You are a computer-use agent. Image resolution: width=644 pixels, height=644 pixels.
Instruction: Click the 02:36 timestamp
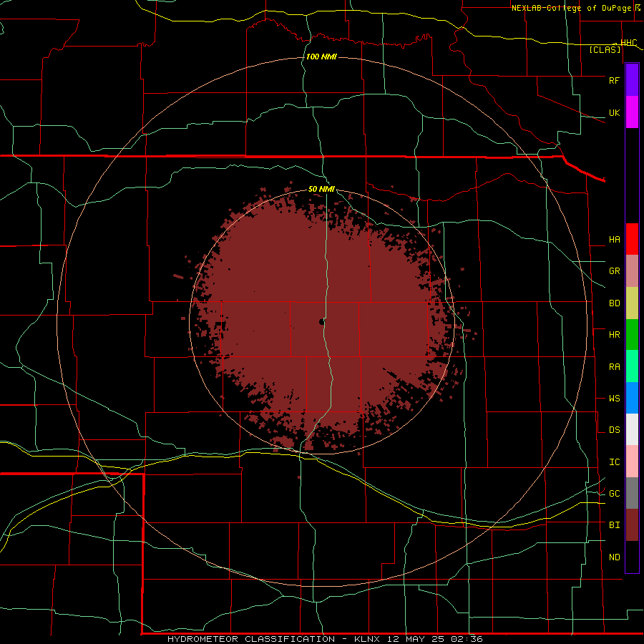pyautogui.click(x=467, y=639)
